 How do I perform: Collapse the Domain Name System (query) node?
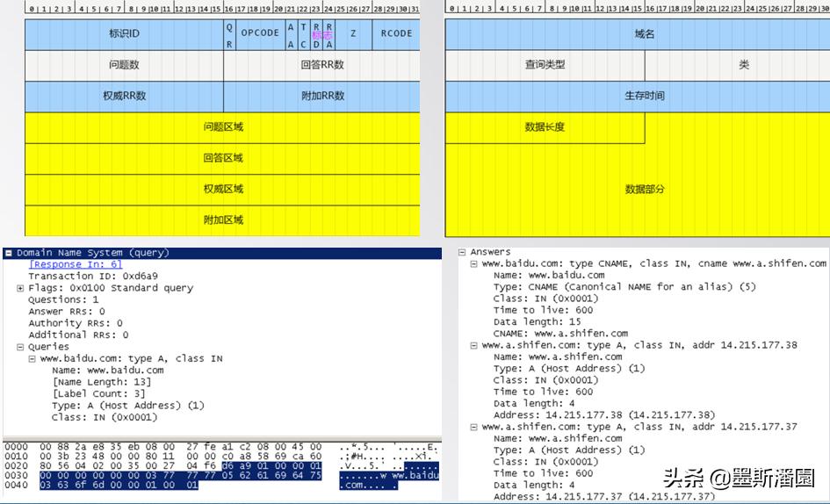point(8,254)
